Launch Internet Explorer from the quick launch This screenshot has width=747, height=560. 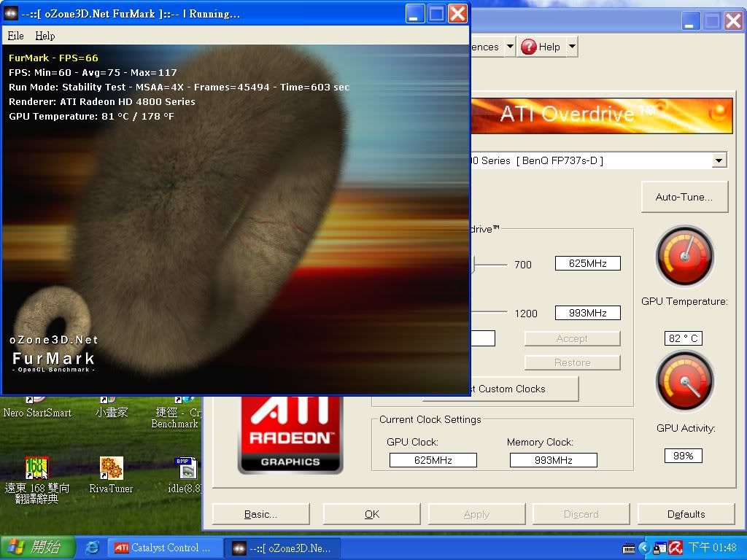point(92,548)
